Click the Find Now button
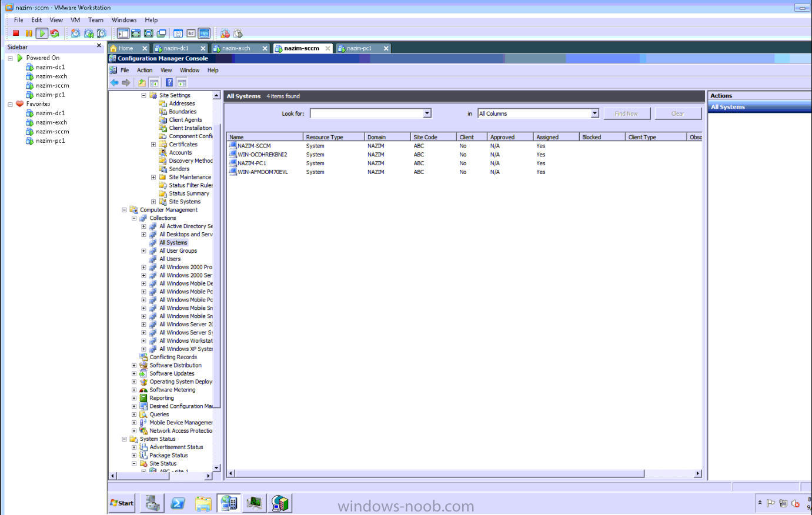This screenshot has width=812, height=515. 627,113
